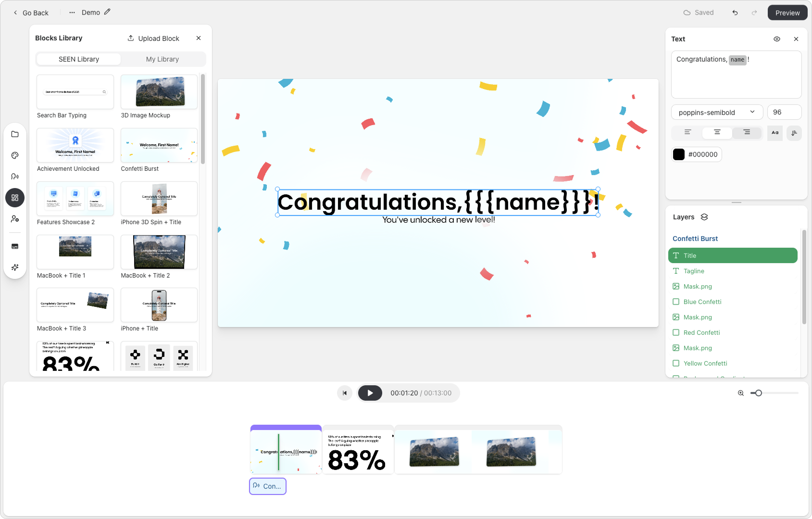Select the Red Confetti layer
Screen dimensions: 812x519
click(733, 332)
